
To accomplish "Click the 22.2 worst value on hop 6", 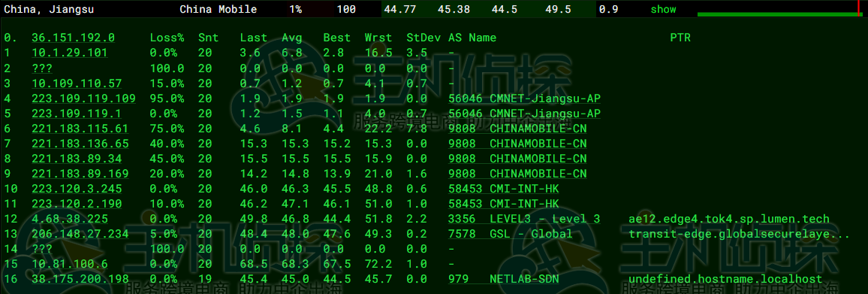I will (x=378, y=128).
